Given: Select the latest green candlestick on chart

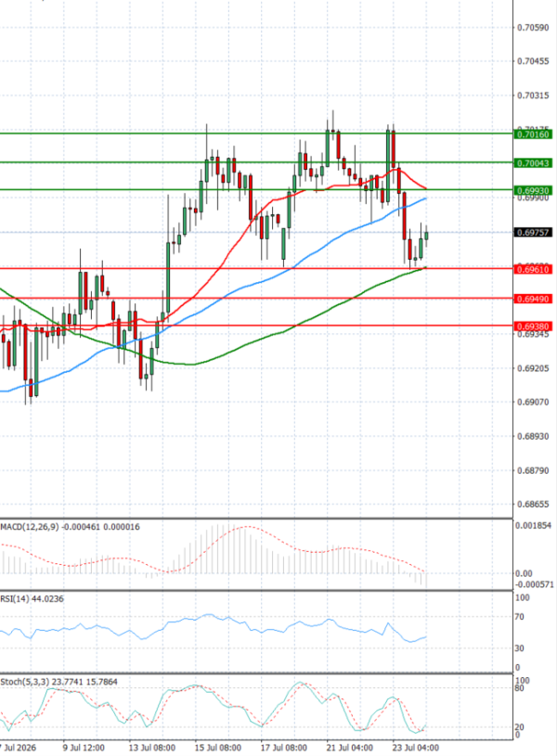Looking at the screenshot, I should [426, 236].
